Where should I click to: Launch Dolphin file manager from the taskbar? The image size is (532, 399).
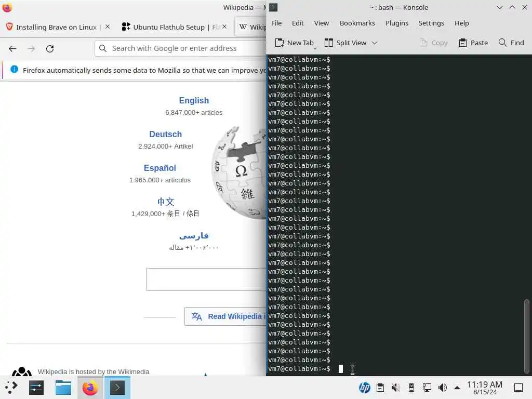[x=63, y=388]
